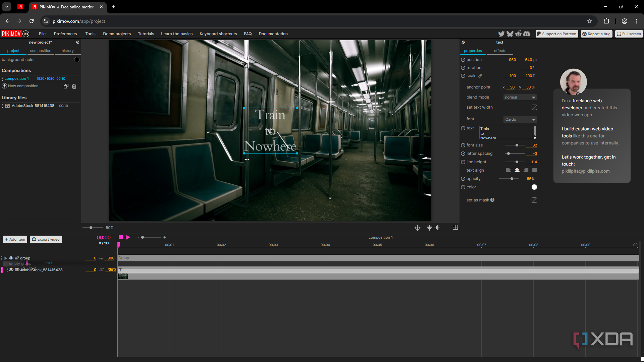Align text to the left

pyautogui.click(x=508, y=170)
